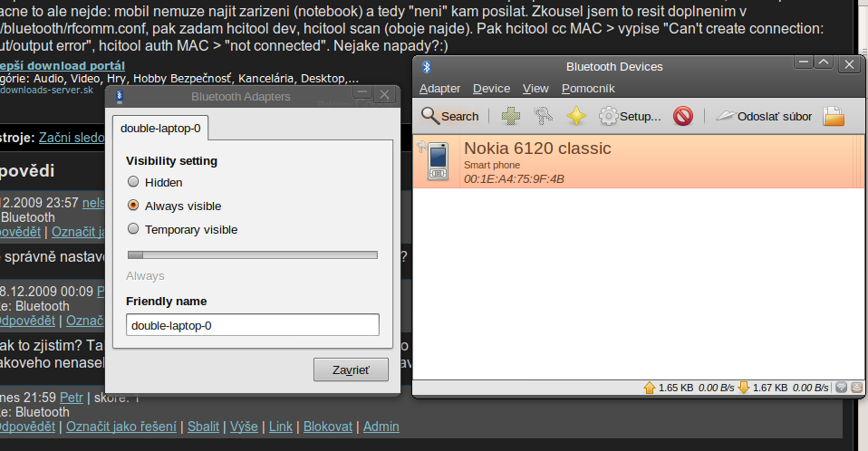Click the keys Pair device icon
Screen dimensions: 868x451
point(543,116)
